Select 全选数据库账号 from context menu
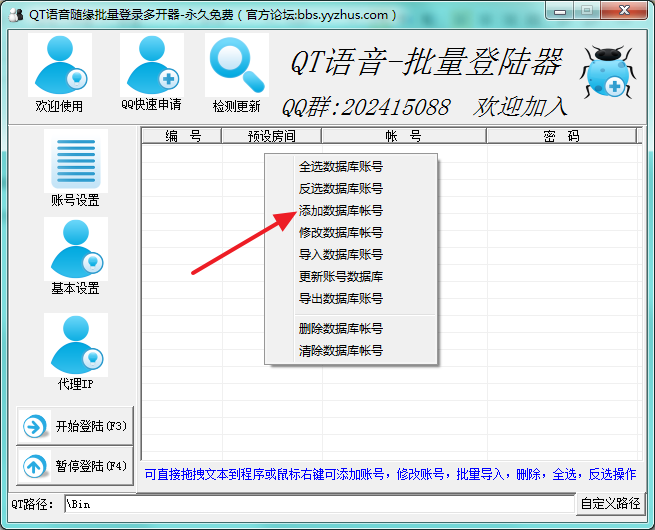 [340, 167]
